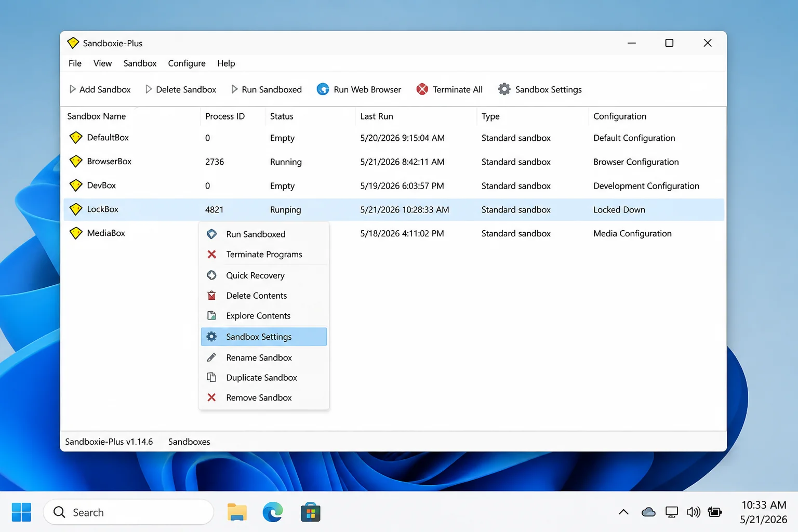Click the Terminate All red cross icon
The image size is (798, 532).
point(422,89)
